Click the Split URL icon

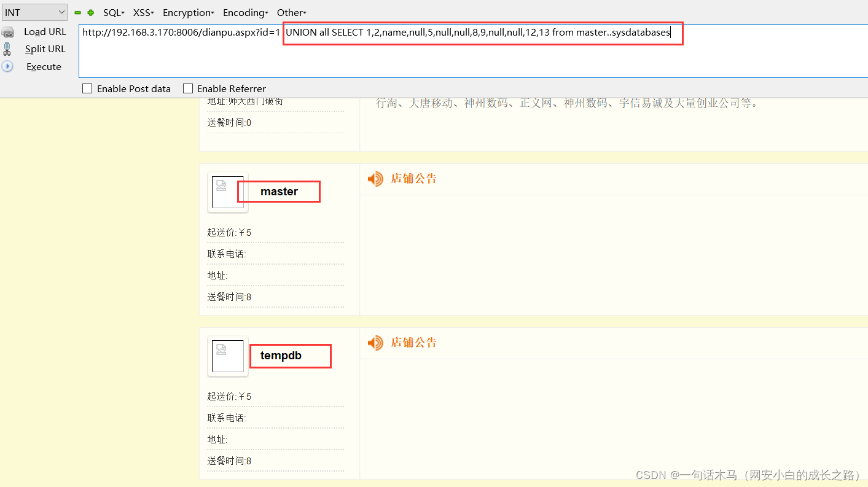pos(7,49)
